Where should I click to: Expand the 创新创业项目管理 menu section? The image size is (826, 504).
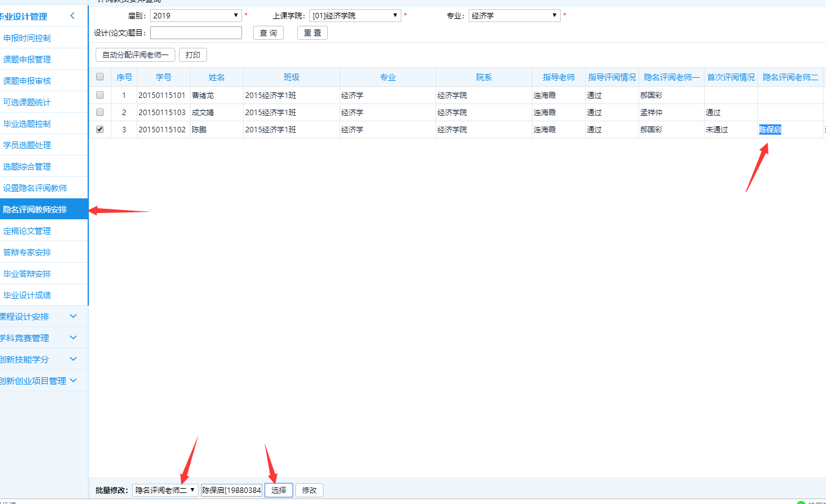point(74,381)
